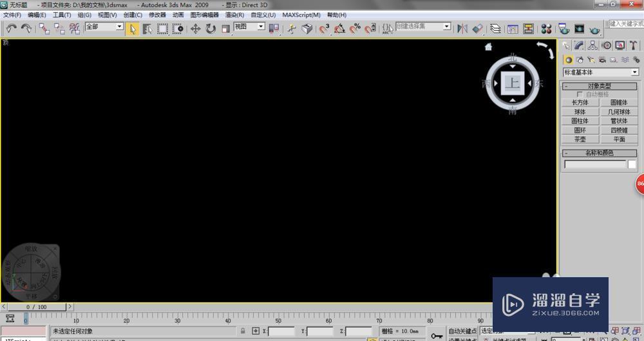Screen dimensions: 644x341
Task: Switch to the Motion panel tab
Action: tap(607, 45)
